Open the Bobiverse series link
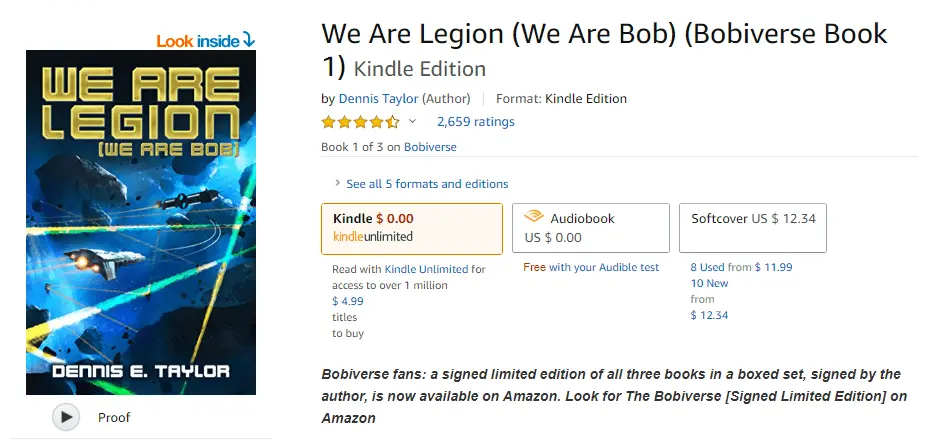 pyautogui.click(x=429, y=147)
